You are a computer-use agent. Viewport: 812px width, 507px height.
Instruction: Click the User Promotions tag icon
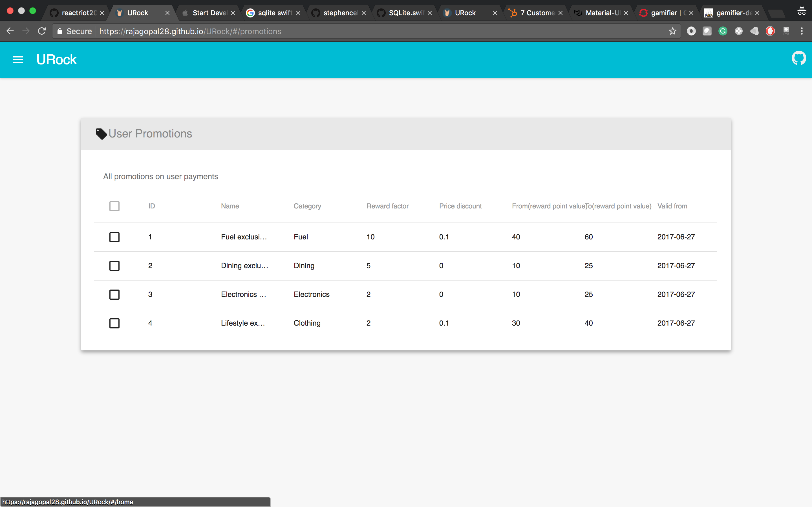coord(101,134)
